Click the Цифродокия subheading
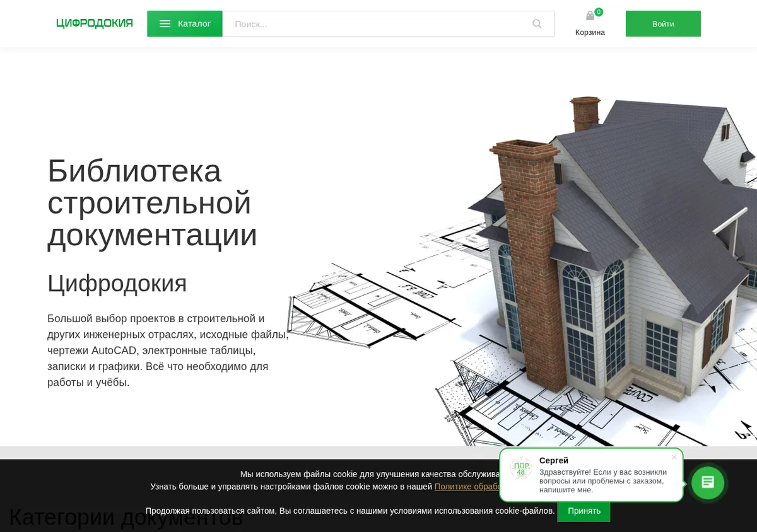The image size is (757, 532). coord(117,284)
